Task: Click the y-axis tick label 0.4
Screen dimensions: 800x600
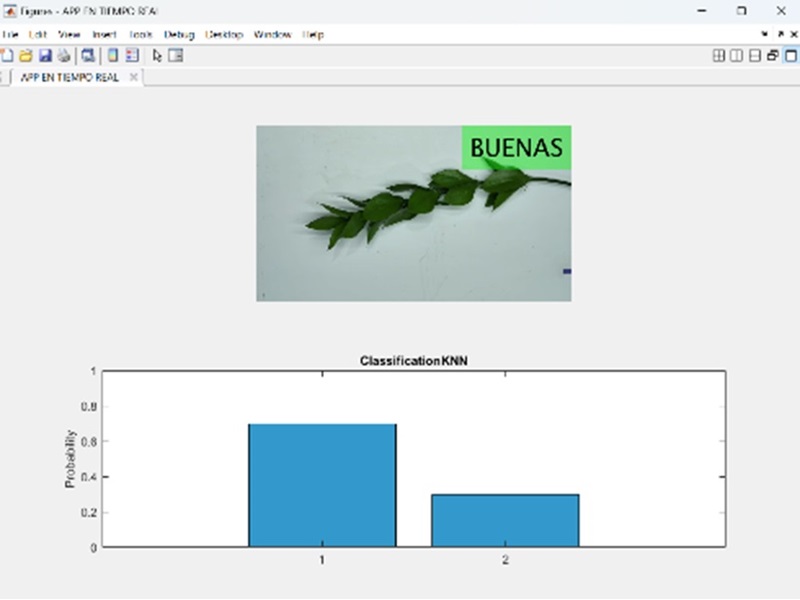Action: (x=88, y=477)
